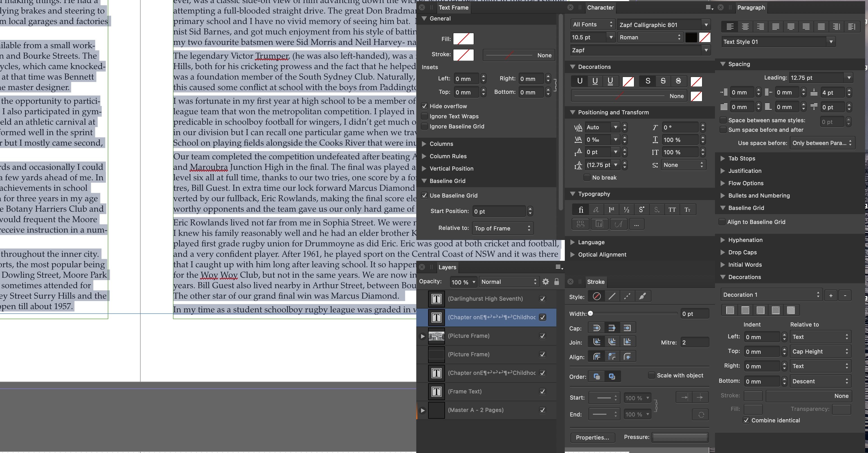
Task: Open more typography options ellipsis
Action: (636, 224)
